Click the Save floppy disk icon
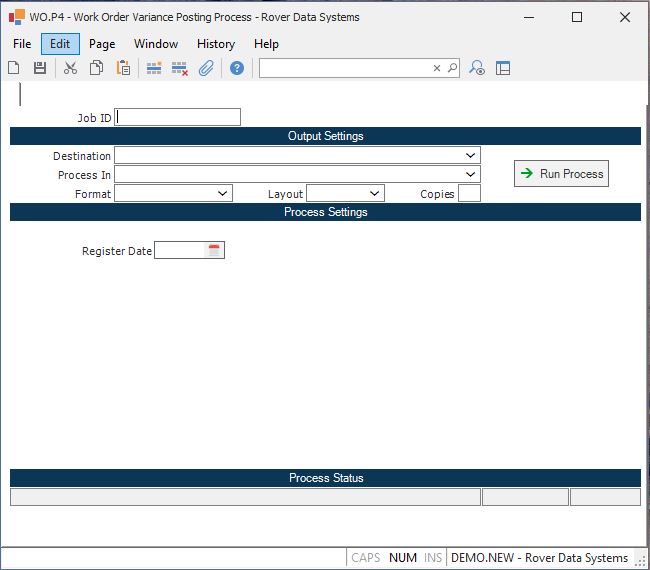 40,68
